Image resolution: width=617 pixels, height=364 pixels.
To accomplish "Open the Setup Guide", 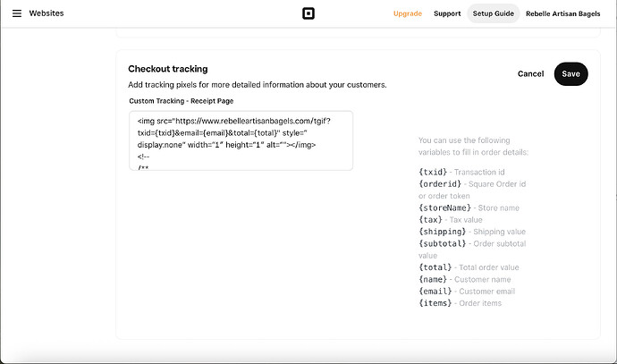I will click(494, 13).
